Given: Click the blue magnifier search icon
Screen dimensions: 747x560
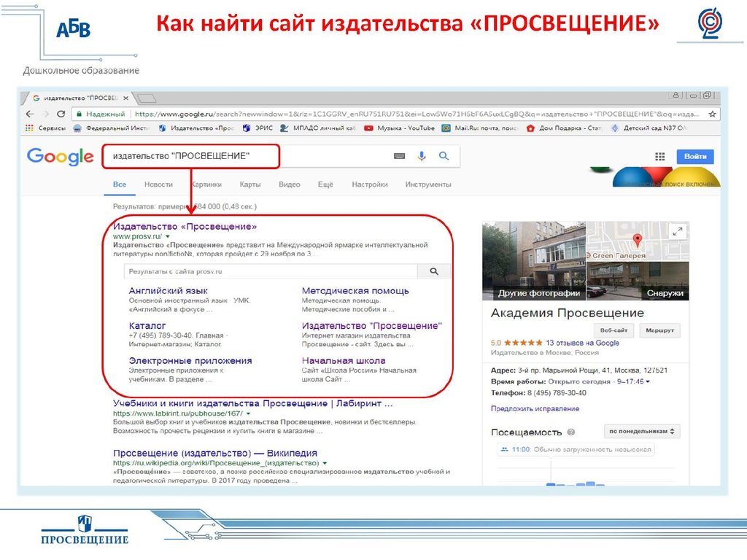Looking at the screenshot, I should point(444,156).
